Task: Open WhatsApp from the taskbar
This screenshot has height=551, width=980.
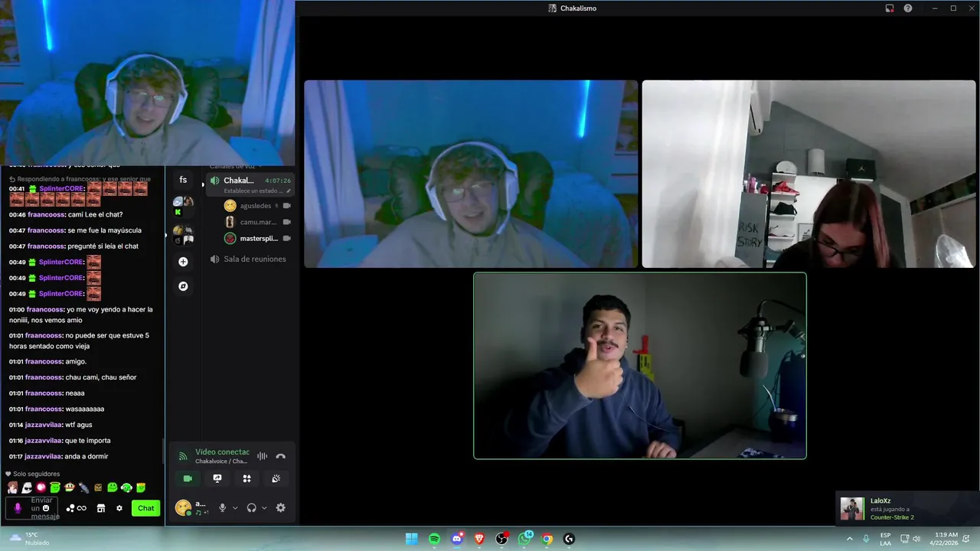Action: (x=524, y=539)
